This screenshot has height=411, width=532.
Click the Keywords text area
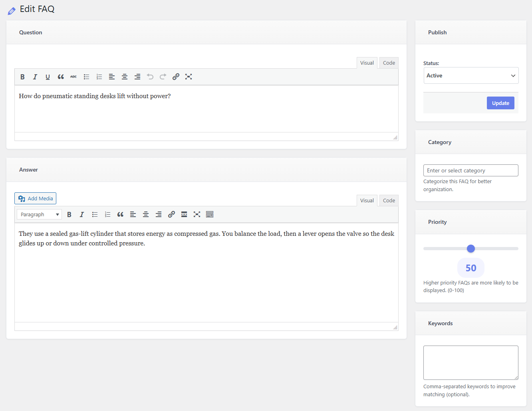click(471, 362)
